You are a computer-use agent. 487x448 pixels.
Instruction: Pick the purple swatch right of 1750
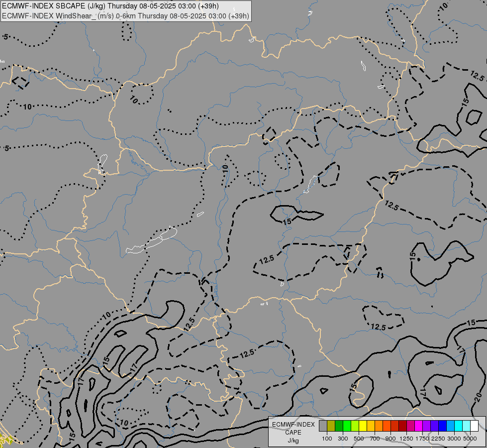[426, 426]
